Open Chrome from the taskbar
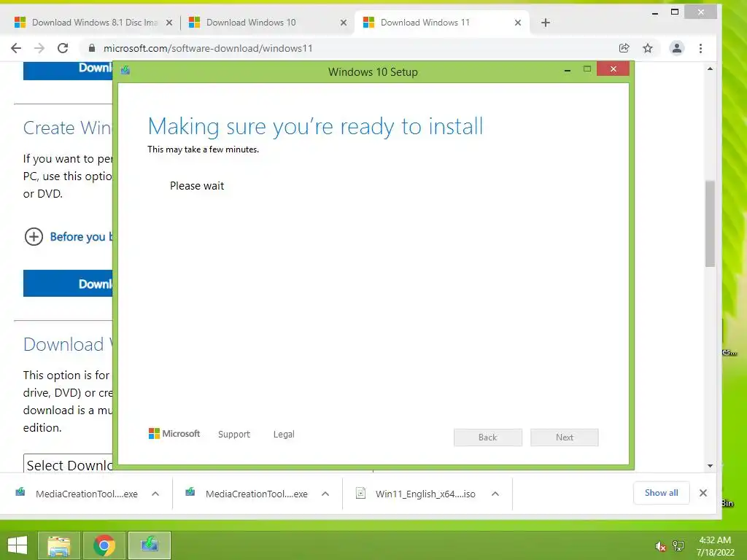The image size is (747, 560). coord(104,545)
